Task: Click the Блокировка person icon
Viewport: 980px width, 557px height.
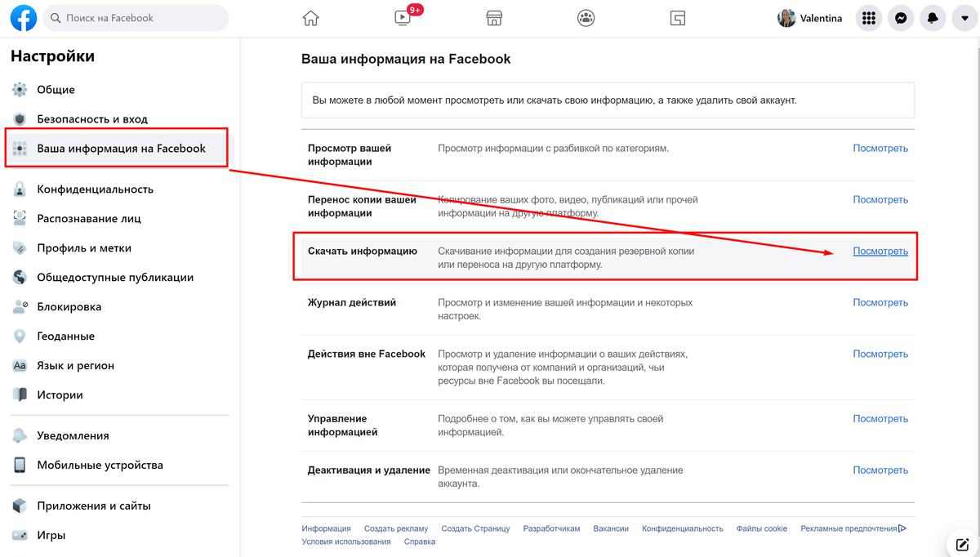Action: (x=20, y=307)
